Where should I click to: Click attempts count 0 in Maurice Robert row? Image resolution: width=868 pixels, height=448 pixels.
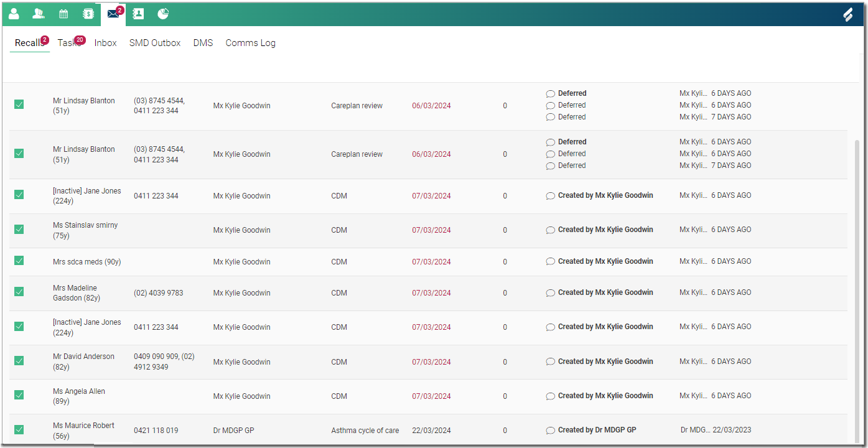click(x=505, y=431)
